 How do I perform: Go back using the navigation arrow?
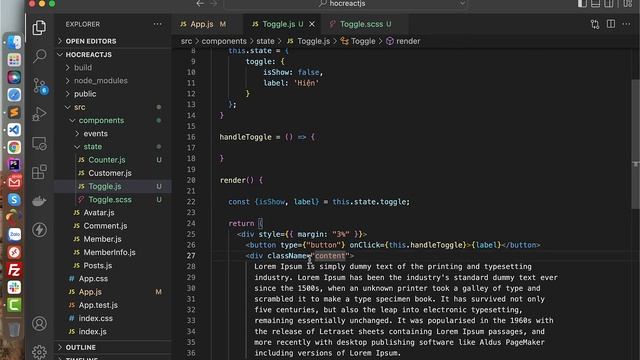tap(200, 4)
